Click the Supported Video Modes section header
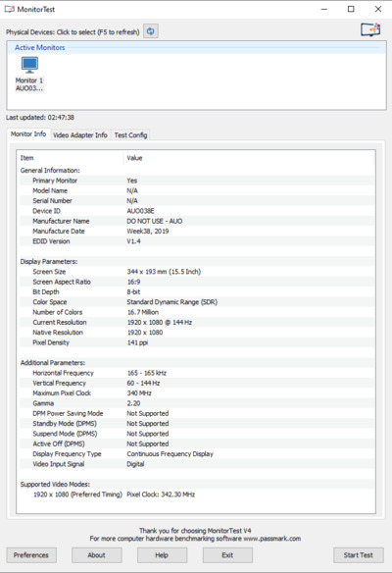 pos(55,484)
